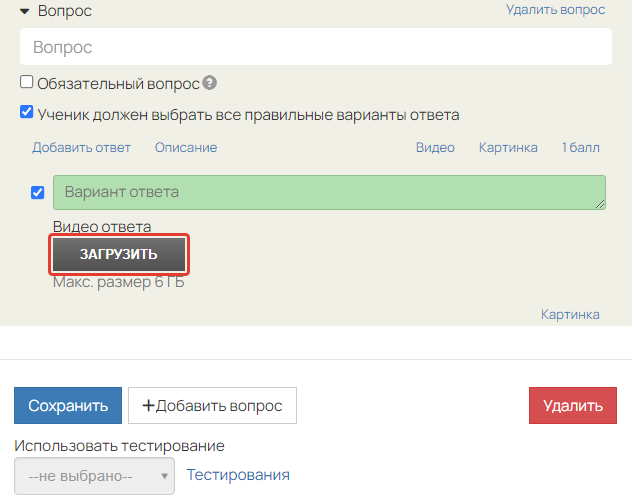Click the Использовать тестирование label
Image resolution: width=632 pixels, height=497 pixels.
coord(119,446)
